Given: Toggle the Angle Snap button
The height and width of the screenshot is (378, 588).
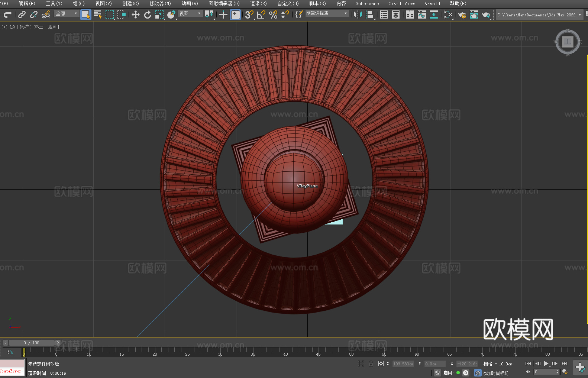Looking at the screenshot, I should click(261, 14).
